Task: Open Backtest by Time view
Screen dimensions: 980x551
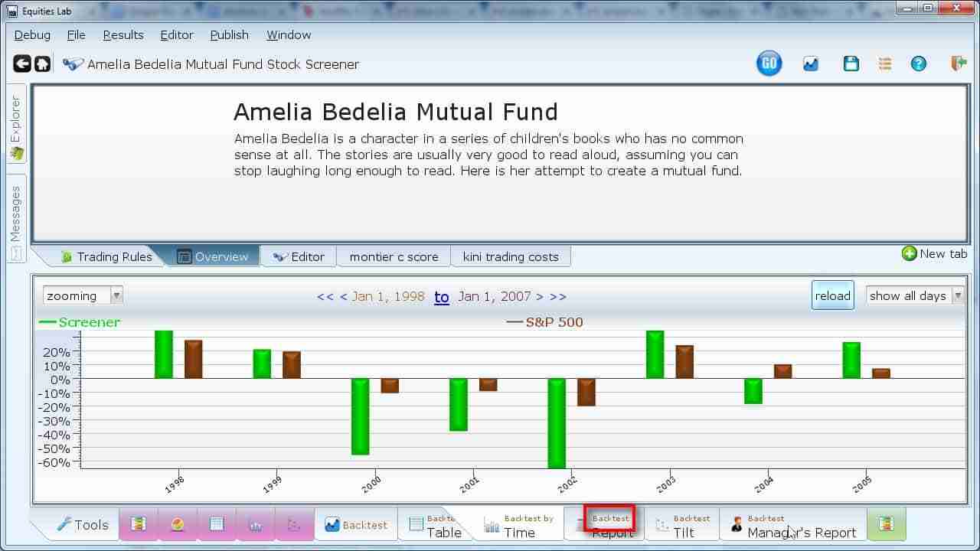Action: coord(518,525)
